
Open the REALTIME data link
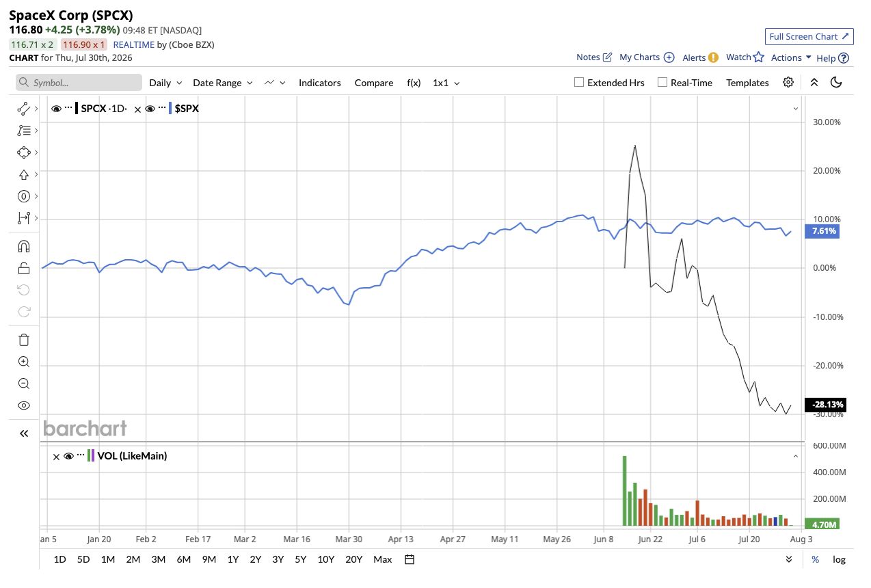pyautogui.click(x=133, y=44)
